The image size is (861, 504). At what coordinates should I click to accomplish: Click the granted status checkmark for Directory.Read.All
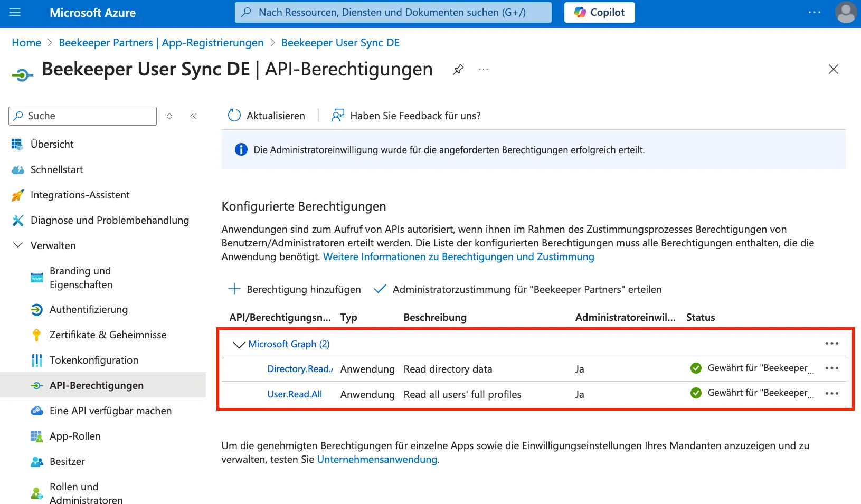click(696, 368)
